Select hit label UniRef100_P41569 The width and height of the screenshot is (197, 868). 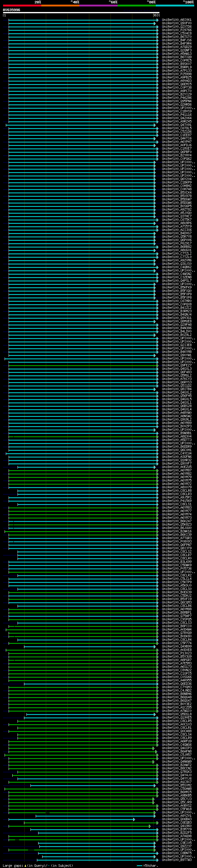[x=176, y=501]
